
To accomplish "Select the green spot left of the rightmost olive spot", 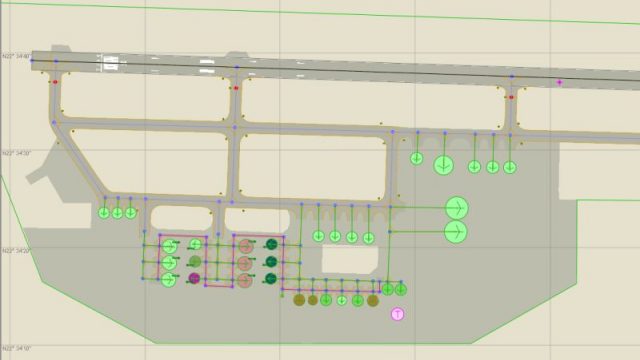I will (358, 301).
